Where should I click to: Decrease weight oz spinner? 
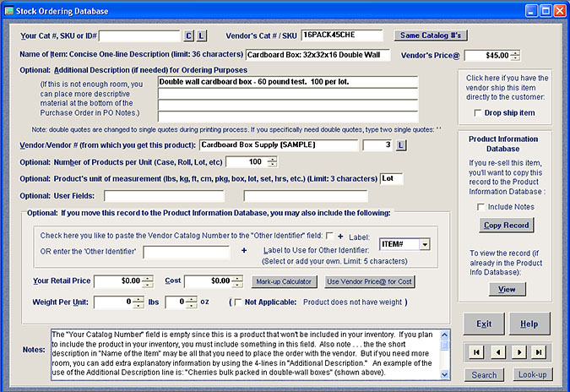pyautogui.click(x=192, y=305)
